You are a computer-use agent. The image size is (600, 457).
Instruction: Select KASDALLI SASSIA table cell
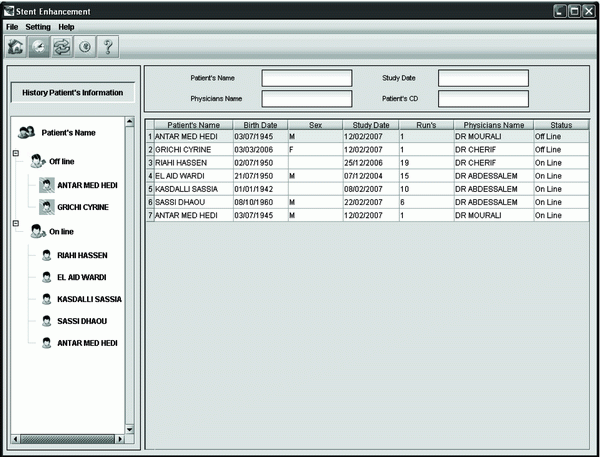[x=194, y=189]
